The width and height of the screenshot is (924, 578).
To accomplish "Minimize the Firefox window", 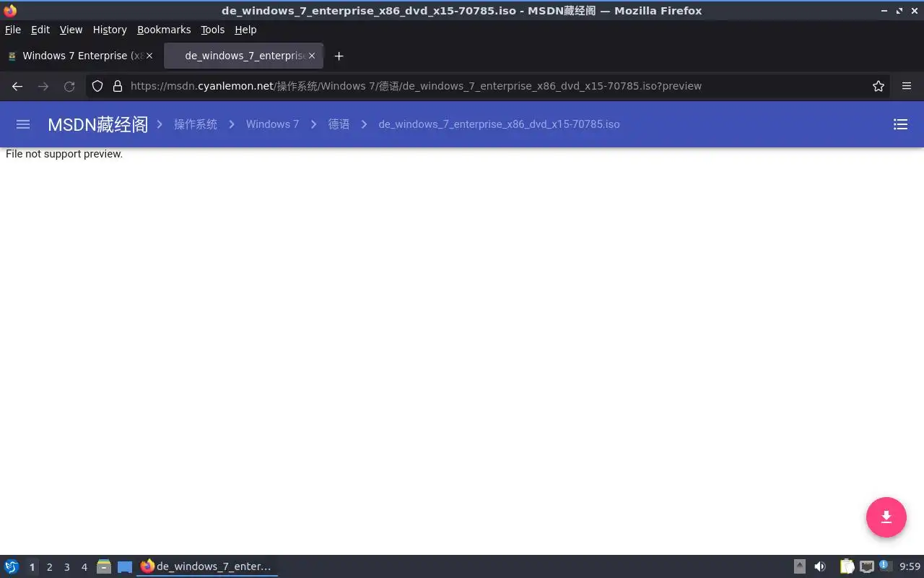I will tap(885, 11).
